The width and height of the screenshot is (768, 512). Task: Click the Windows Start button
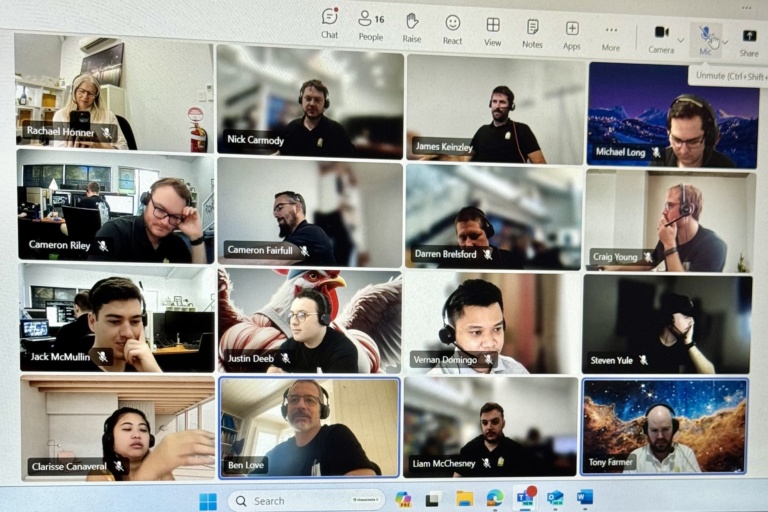point(207,500)
